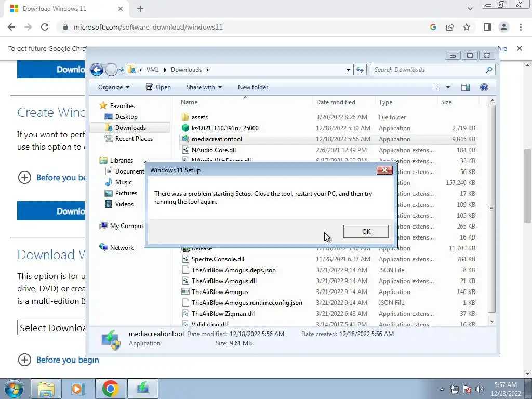Open the Share with menu
Screen dimensions: 532x399
tap(204, 87)
